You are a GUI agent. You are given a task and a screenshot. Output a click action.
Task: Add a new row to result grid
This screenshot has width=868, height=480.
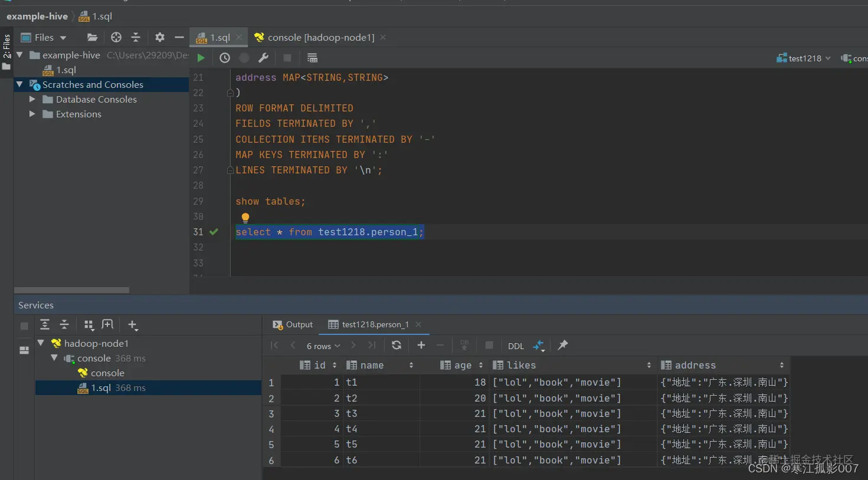(x=421, y=345)
